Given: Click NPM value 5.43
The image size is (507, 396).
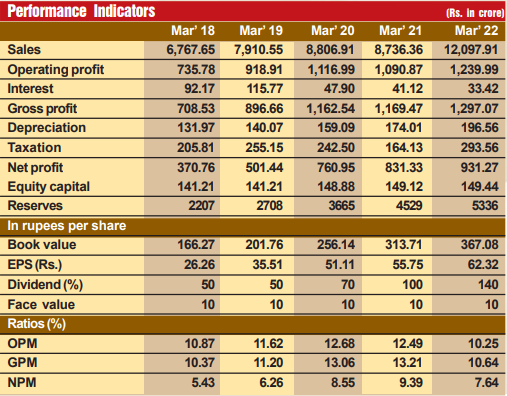Looking at the screenshot, I should pyautogui.click(x=203, y=382).
